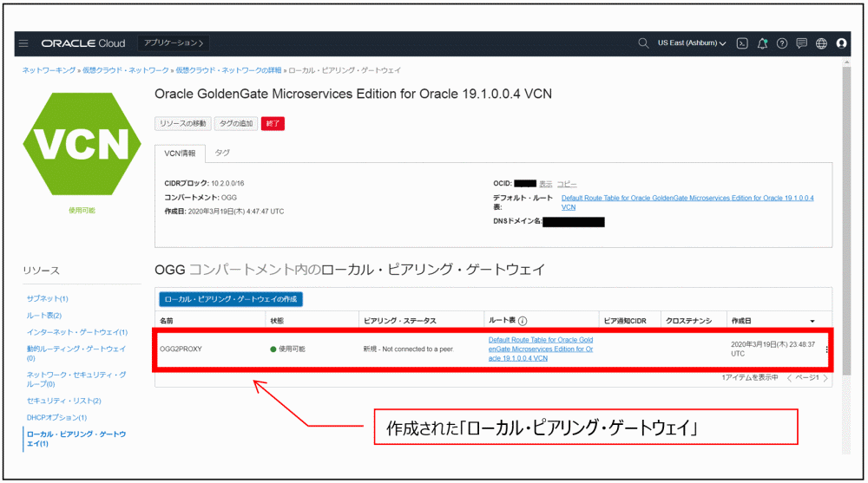Open the hamburger navigation menu
868x483 pixels.
click(23, 43)
